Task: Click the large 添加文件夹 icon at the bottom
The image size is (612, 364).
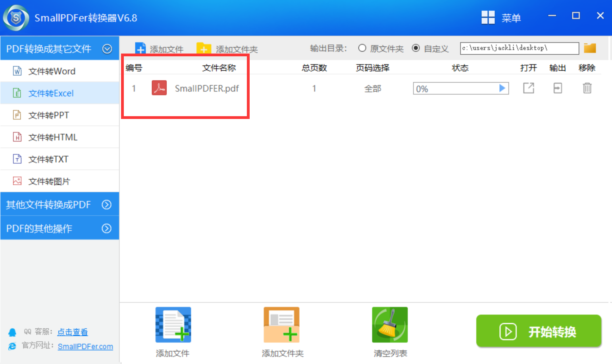Action: click(281, 325)
